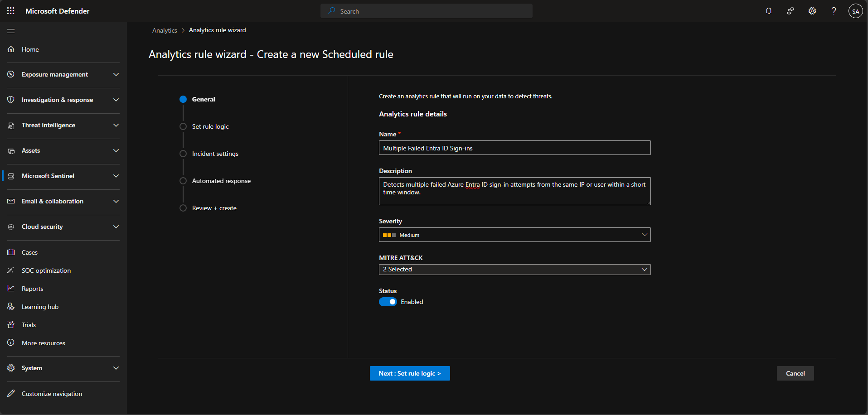Viewport: 868px width, 415px height.
Task: Click Next: Set rule logic button
Action: pos(410,373)
